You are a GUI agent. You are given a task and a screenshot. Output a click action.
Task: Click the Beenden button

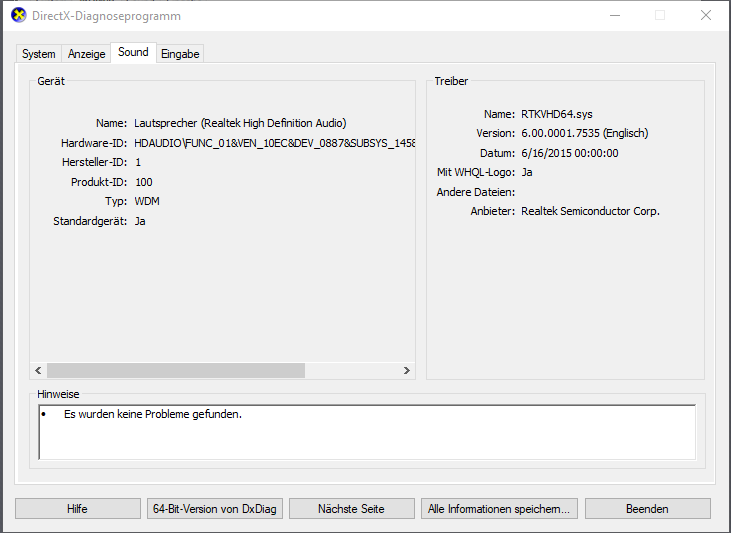pyautogui.click(x=647, y=509)
